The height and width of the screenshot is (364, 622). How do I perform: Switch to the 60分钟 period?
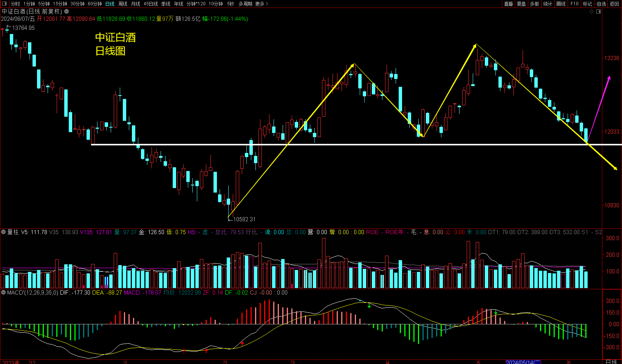coord(94,4)
